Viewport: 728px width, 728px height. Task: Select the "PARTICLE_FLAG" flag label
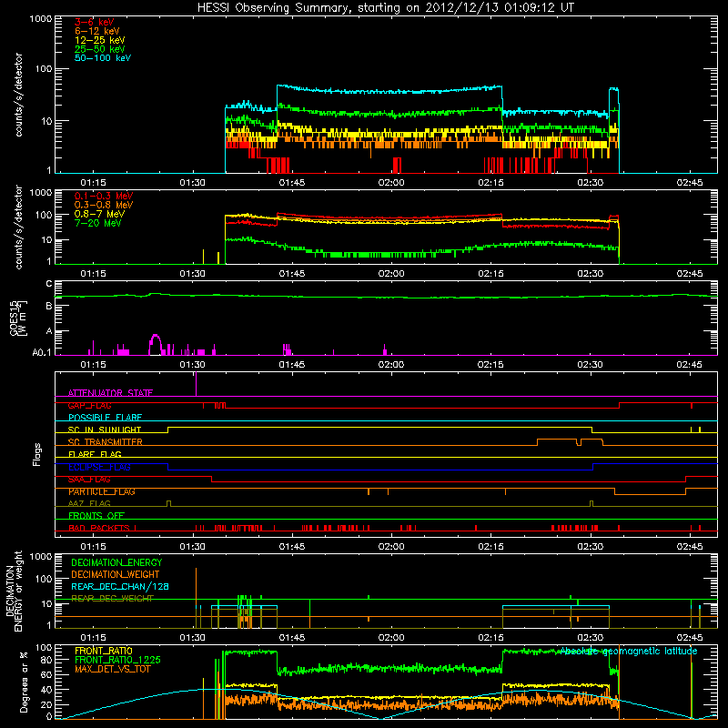[102, 491]
